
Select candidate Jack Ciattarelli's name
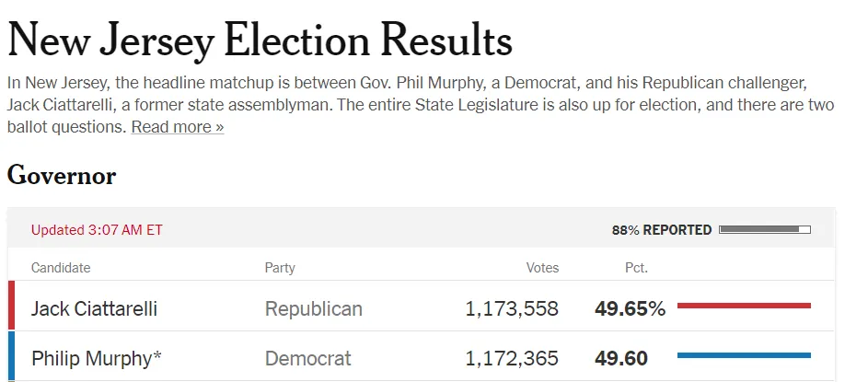[94, 308]
